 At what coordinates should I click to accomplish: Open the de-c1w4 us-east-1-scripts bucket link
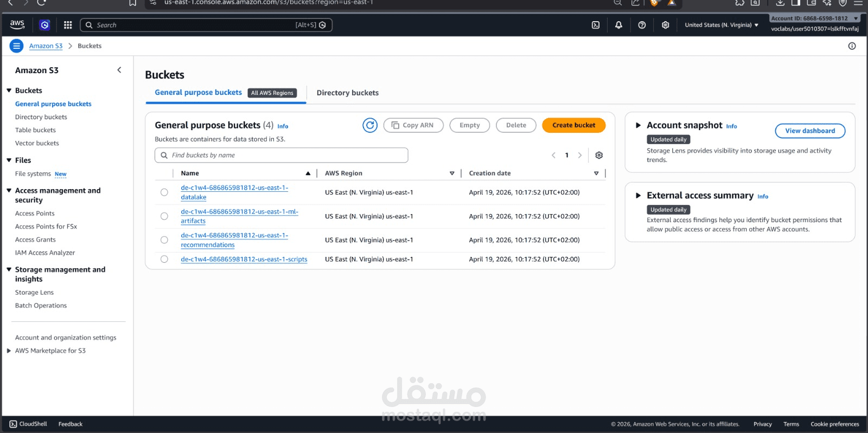click(x=244, y=259)
